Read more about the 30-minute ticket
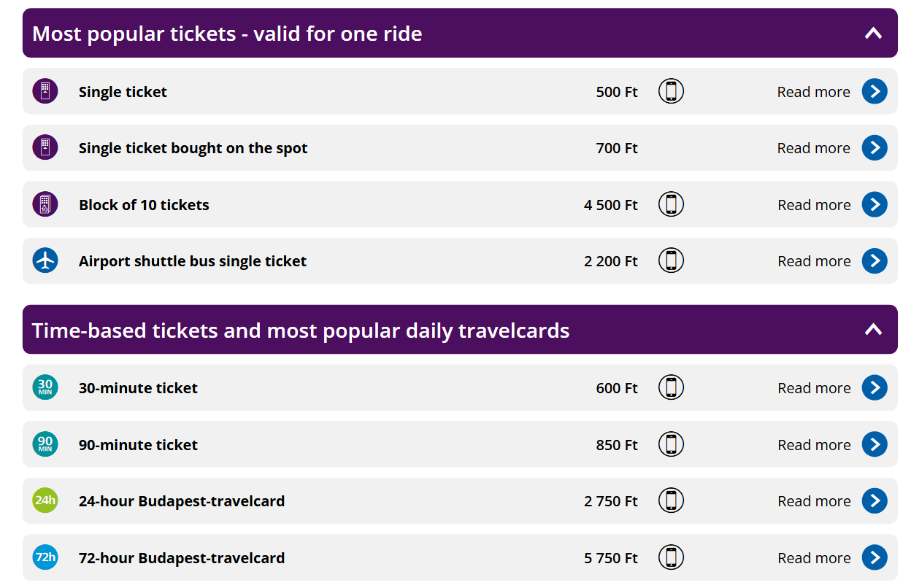The height and width of the screenshot is (588, 911). [814, 388]
